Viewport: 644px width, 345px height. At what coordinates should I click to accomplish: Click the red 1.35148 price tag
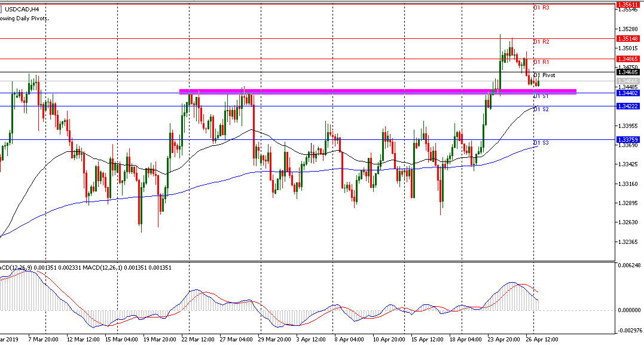628,38
